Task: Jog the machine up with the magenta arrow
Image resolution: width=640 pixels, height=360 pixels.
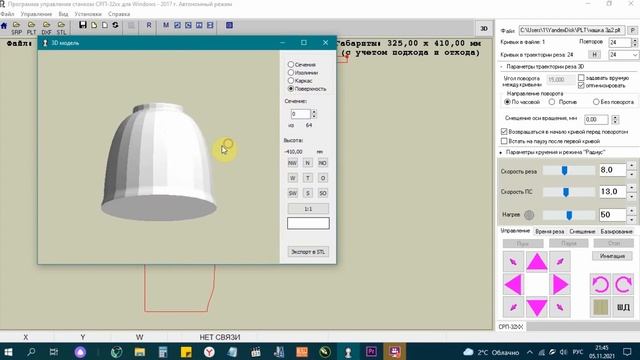Action: (x=537, y=261)
